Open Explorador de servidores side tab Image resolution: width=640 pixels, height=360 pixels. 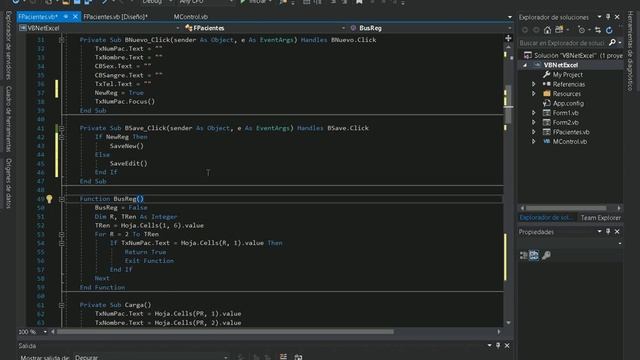(8, 45)
